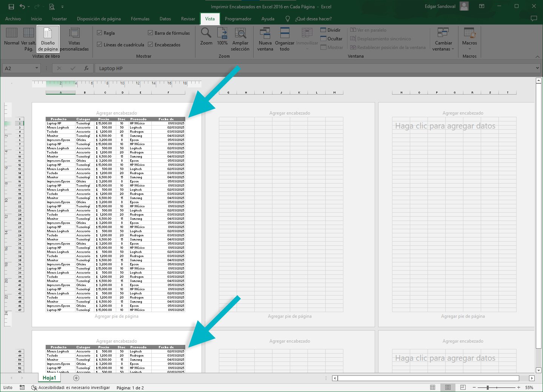Screen dimensions: 543x392
Task: Click Dividir window split icon
Action: click(331, 30)
